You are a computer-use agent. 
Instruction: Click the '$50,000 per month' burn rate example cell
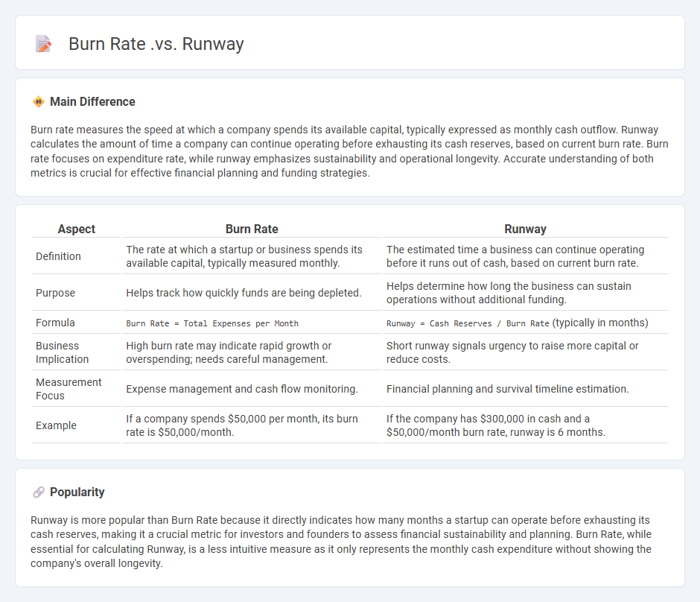click(x=242, y=425)
